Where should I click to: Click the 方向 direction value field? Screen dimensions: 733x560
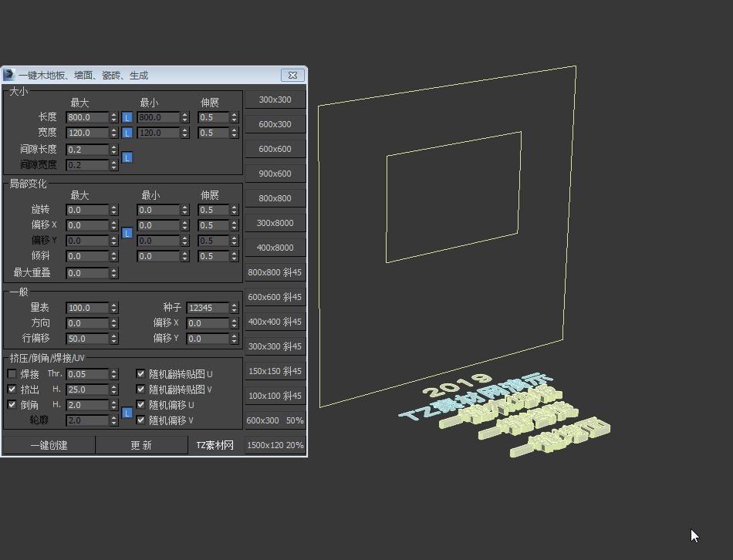[x=87, y=323]
